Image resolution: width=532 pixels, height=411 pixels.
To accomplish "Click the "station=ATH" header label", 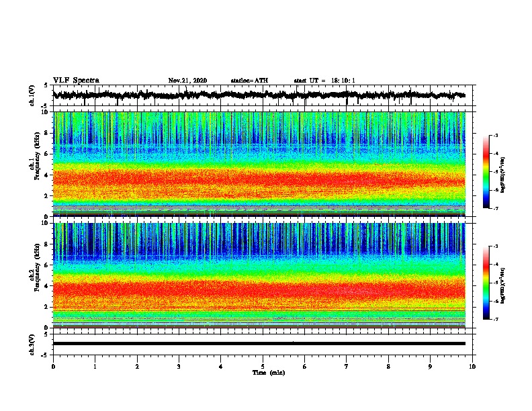I will tap(249, 81).
